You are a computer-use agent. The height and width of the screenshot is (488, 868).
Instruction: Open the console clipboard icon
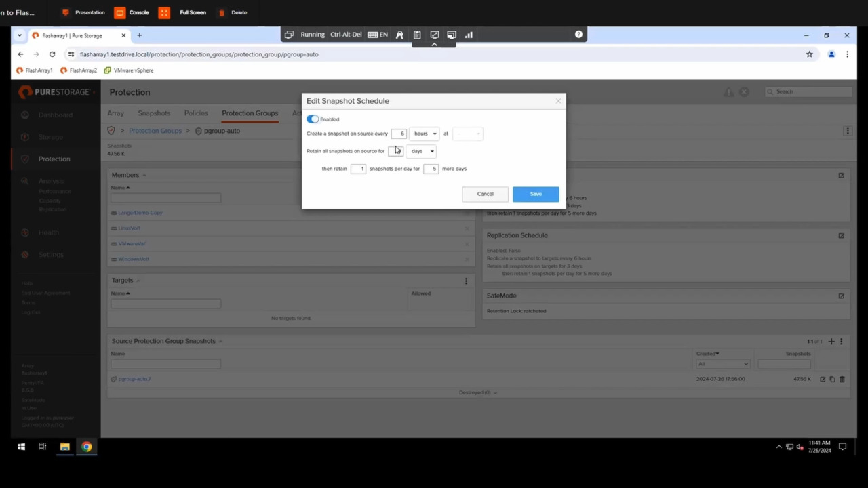click(x=417, y=35)
